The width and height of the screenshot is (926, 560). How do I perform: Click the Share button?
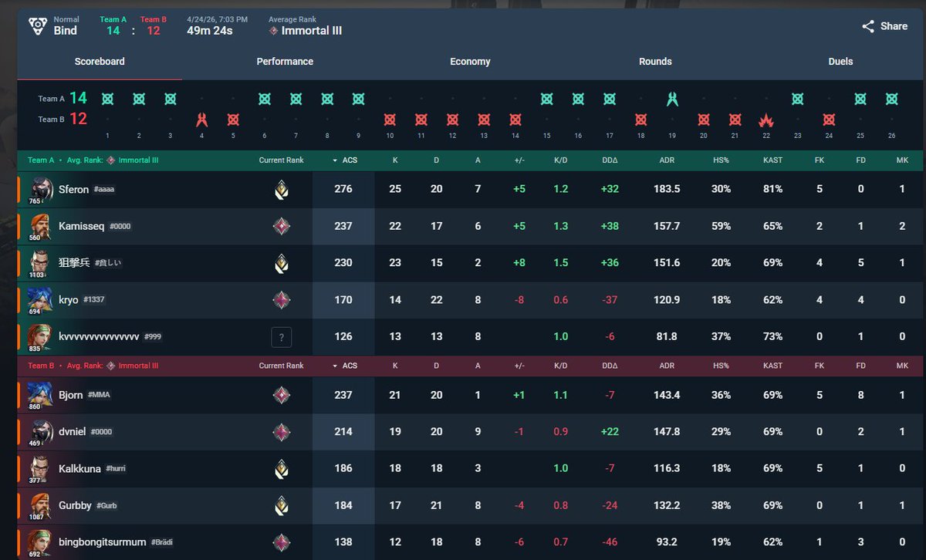(x=884, y=26)
